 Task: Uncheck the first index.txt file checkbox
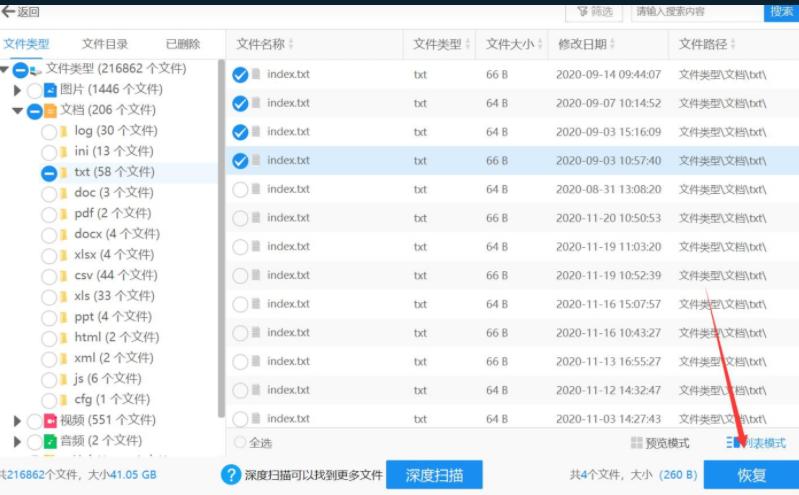coord(240,75)
